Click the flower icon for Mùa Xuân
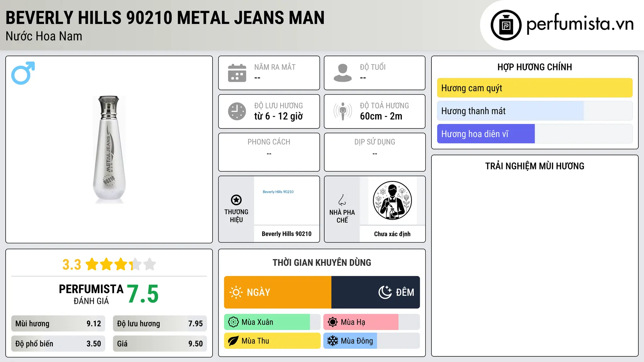The image size is (644, 362). click(233, 322)
